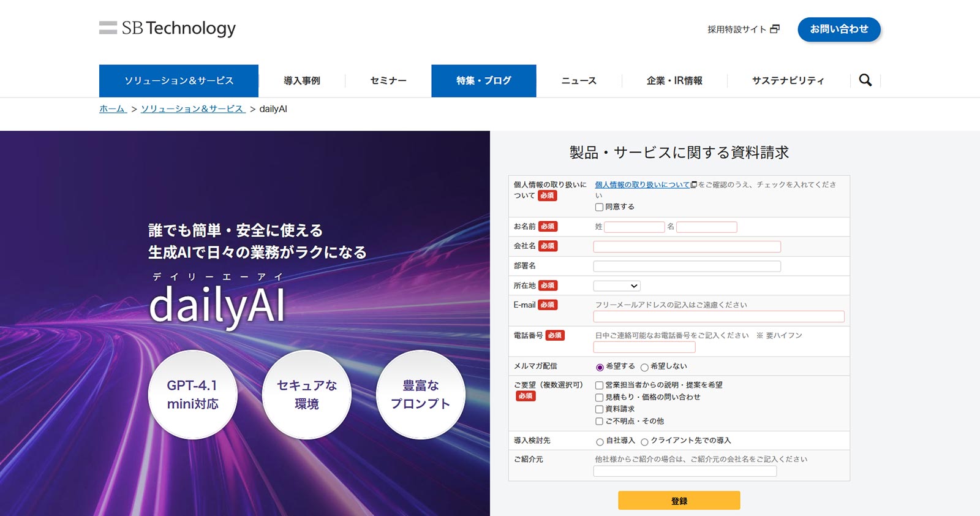The height and width of the screenshot is (516, 980).
Task: Click the ご紹介元 input field
Action: click(685, 471)
